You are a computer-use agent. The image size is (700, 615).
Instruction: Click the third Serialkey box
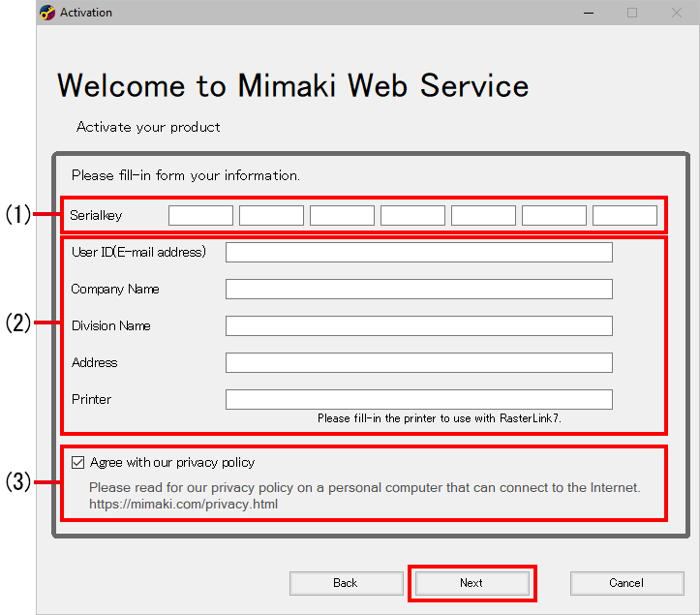coord(342,215)
